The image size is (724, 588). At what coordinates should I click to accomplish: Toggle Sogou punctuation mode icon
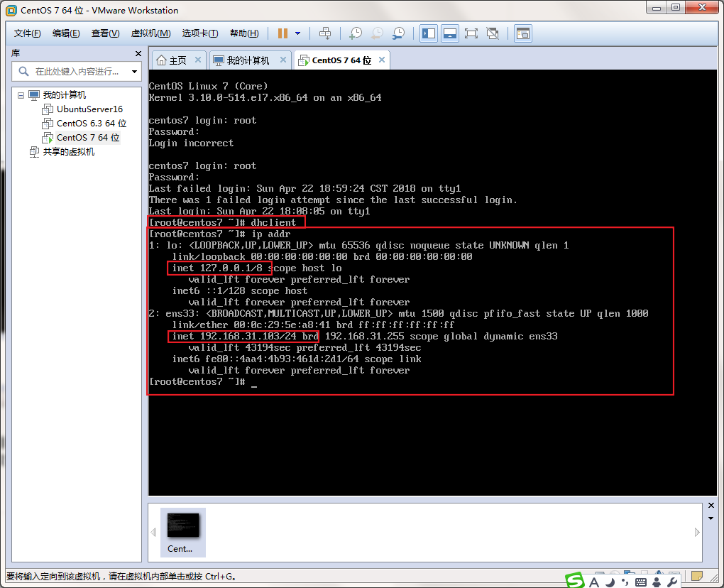(625, 582)
